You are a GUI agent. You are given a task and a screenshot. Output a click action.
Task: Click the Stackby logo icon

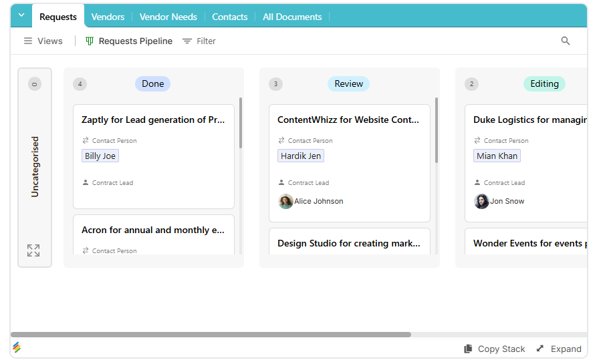17,347
